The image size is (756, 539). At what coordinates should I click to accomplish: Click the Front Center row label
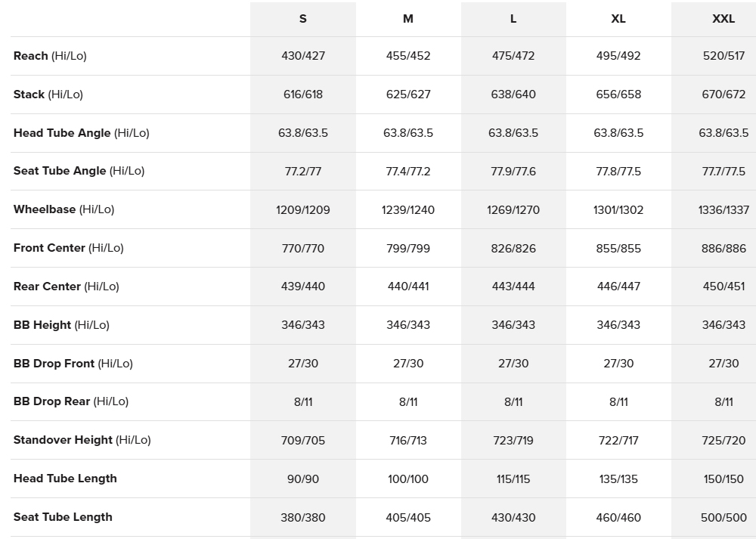click(68, 248)
